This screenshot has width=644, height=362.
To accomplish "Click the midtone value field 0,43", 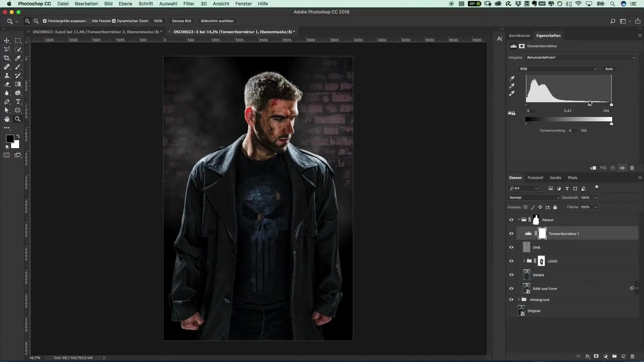I will (568, 111).
